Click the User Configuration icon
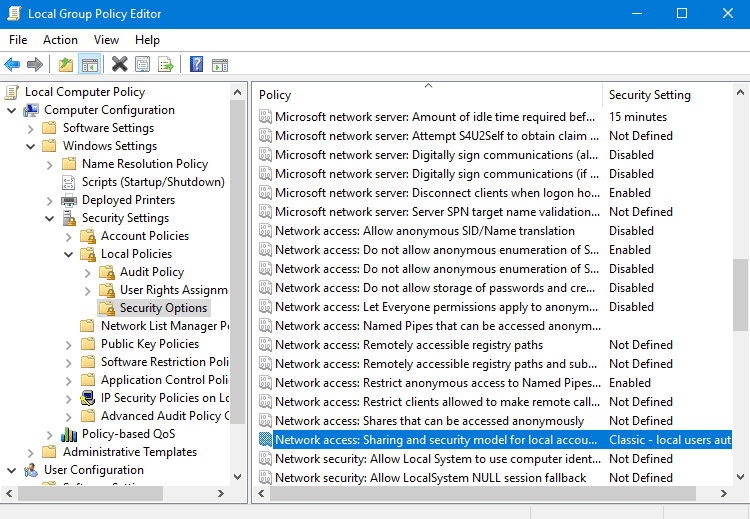Screen dimensions: 750x519 pyautogui.click(x=31, y=470)
